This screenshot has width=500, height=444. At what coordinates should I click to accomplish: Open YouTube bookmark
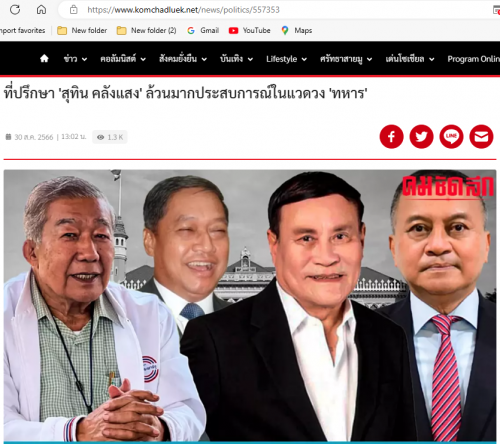click(249, 30)
